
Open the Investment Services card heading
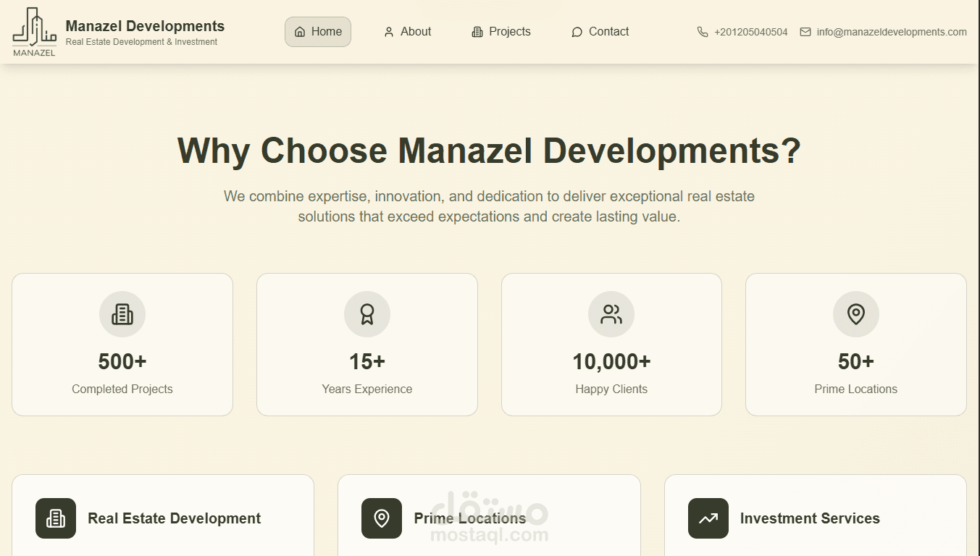(810, 518)
